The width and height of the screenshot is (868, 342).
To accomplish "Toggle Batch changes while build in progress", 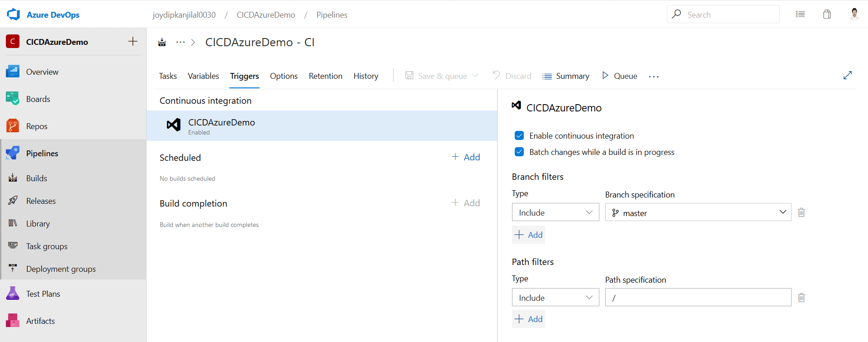I will click(x=519, y=152).
